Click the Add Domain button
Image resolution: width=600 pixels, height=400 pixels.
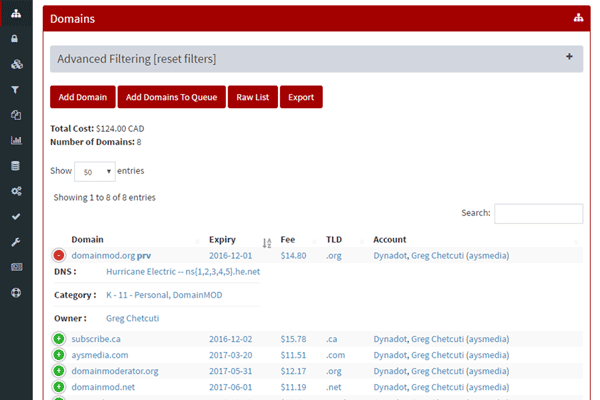tap(82, 97)
